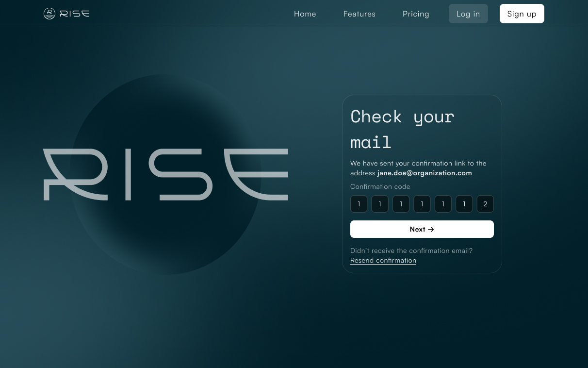
Task: Navigate to Pricing via the menu
Action: pos(416,14)
